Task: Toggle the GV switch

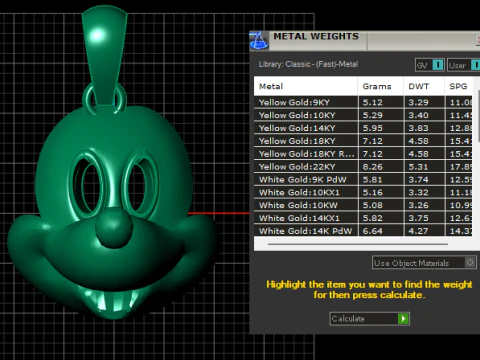Action: point(430,65)
